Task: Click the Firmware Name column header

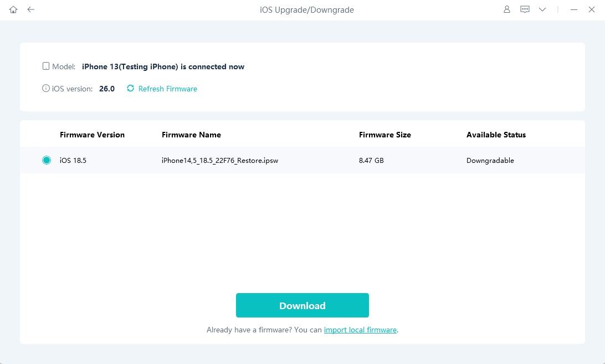Action: coord(191,135)
